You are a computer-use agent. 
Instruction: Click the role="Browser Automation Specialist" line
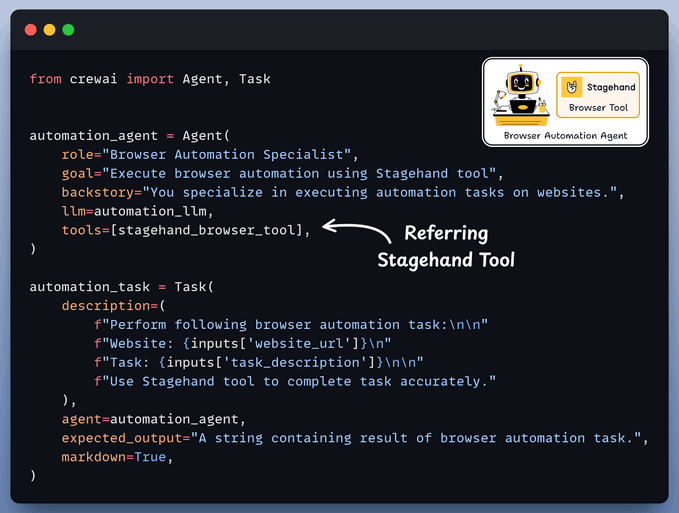[x=210, y=155]
